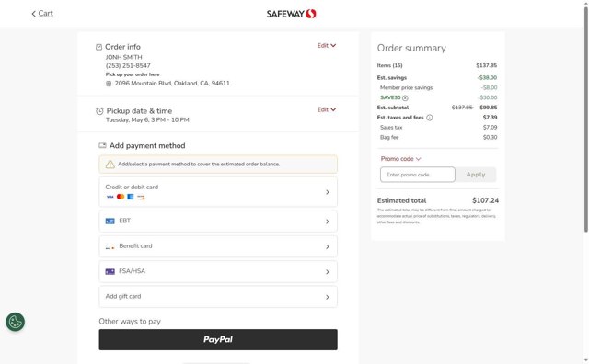Image resolution: width=589 pixels, height=364 pixels.
Task: Click the page vertical scrollbar
Action: pos(585,120)
